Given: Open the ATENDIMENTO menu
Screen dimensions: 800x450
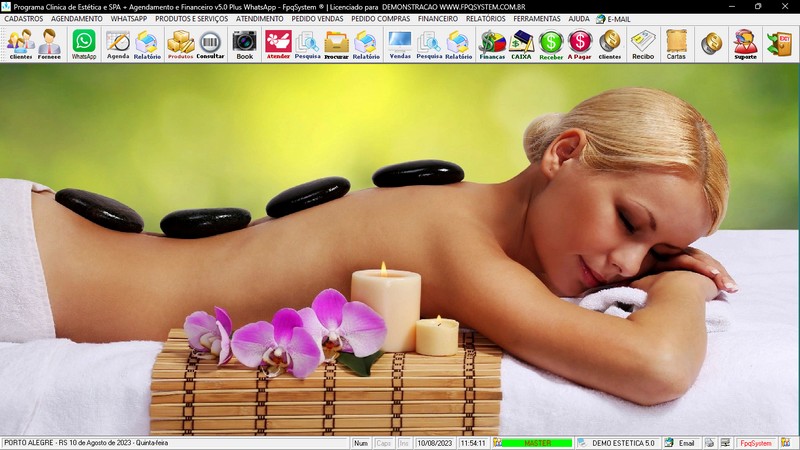Looking at the screenshot, I should coord(260,18).
